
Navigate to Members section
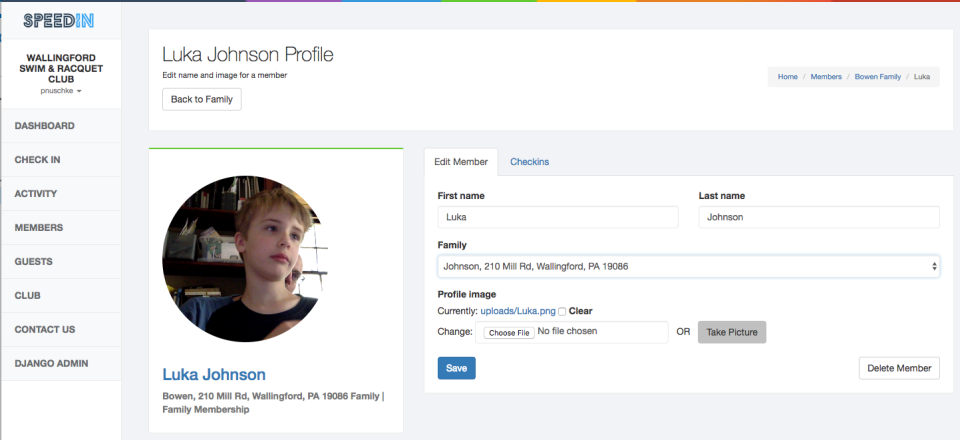click(39, 228)
